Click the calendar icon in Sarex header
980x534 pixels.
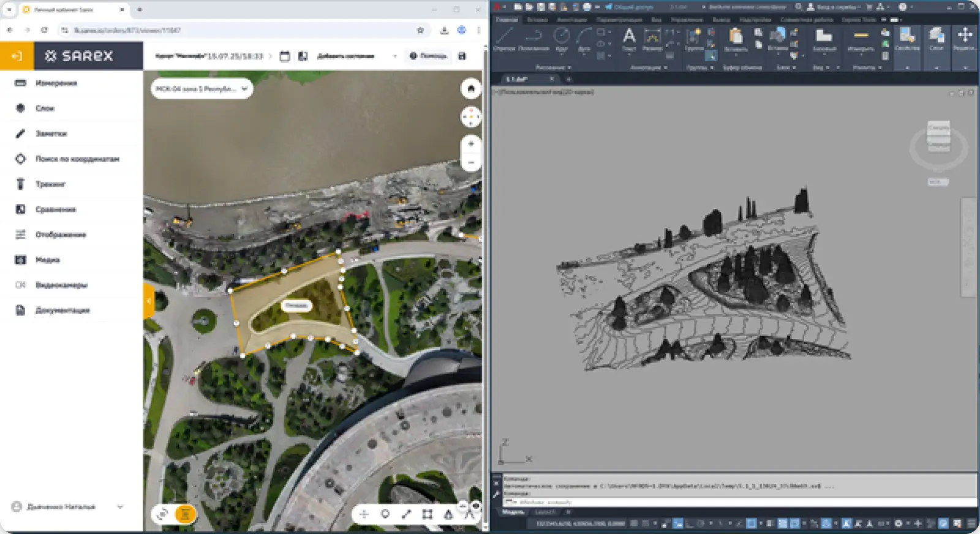pyautogui.click(x=285, y=56)
